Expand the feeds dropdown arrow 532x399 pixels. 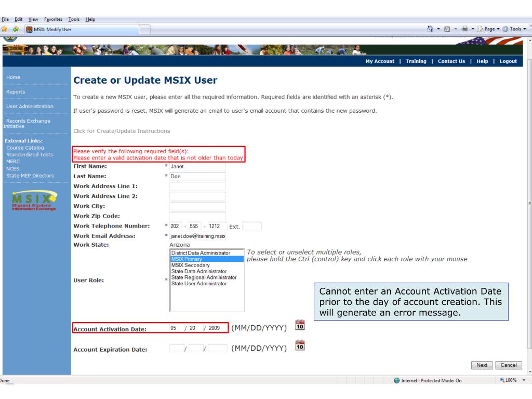pyautogui.click(x=456, y=29)
